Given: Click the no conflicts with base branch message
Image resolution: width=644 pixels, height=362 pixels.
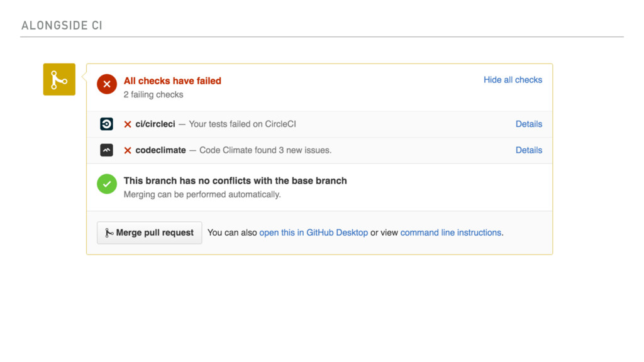Looking at the screenshot, I should 235,180.
